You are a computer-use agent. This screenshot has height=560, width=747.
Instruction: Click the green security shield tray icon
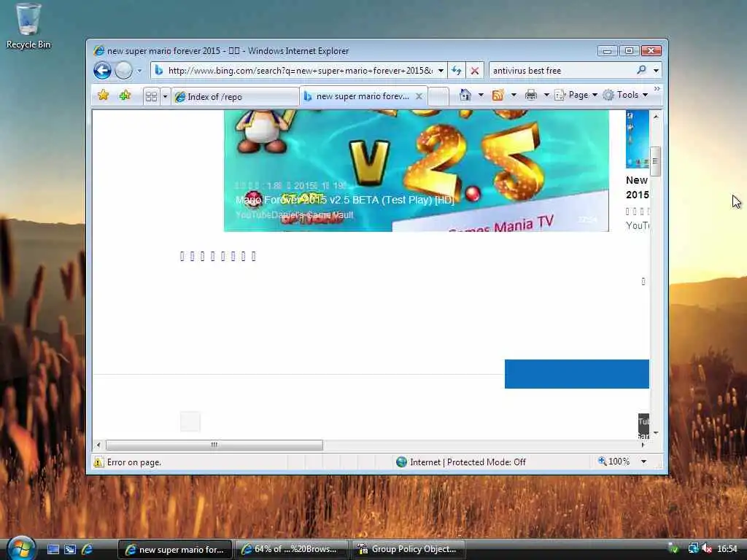[x=673, y=548]
